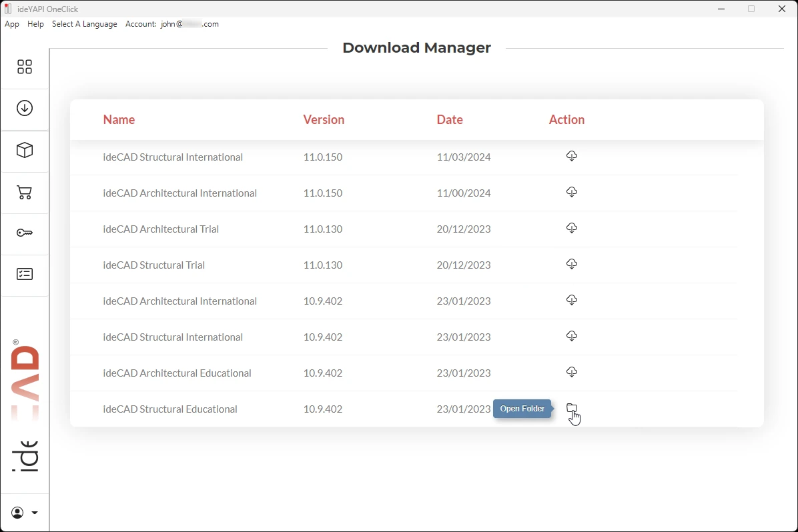Download ideCAD Architectural International version 11.0.150
The image size is (798, 532).
pyautogui.click(x=572, y=192)
